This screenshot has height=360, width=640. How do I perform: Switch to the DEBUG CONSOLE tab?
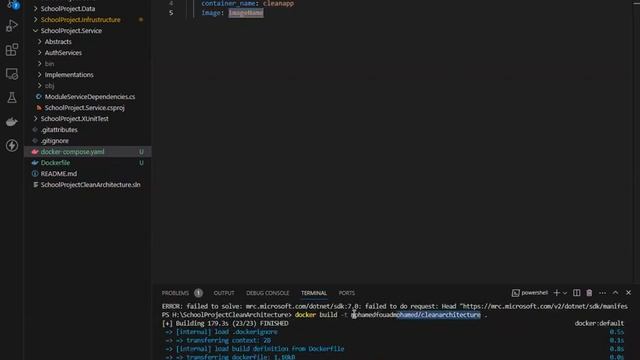click(x=267, y=293)
